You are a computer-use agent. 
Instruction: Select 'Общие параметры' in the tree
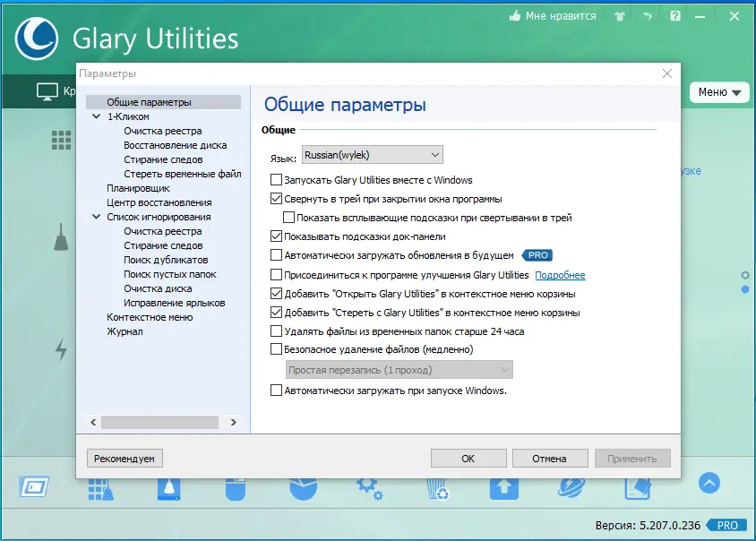pyautogui.click(x=163, y=102)
